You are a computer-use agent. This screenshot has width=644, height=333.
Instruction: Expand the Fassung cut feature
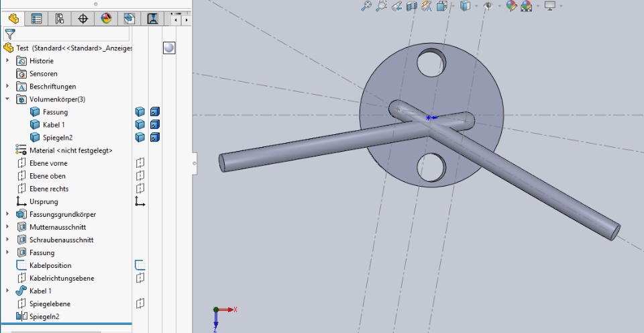tap(7, 252)
